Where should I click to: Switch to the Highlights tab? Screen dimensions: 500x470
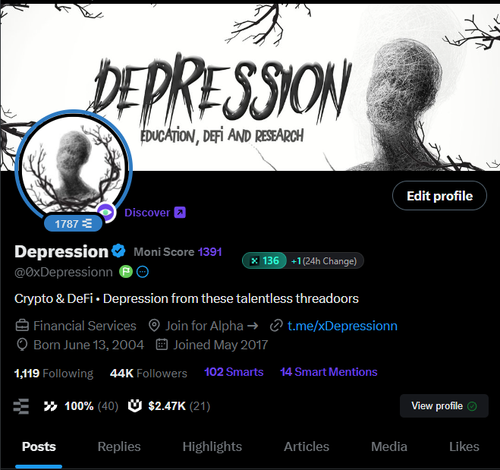click(212, 446)
